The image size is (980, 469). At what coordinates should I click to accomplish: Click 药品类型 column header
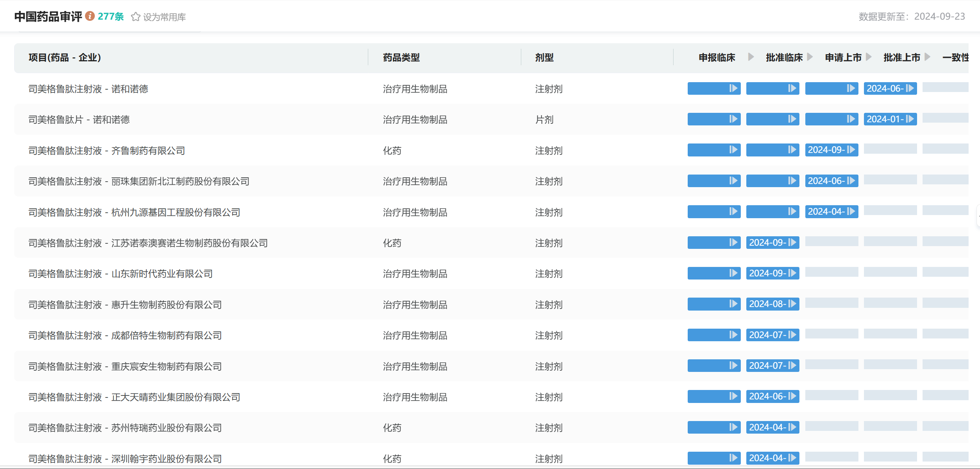[401, 57]
